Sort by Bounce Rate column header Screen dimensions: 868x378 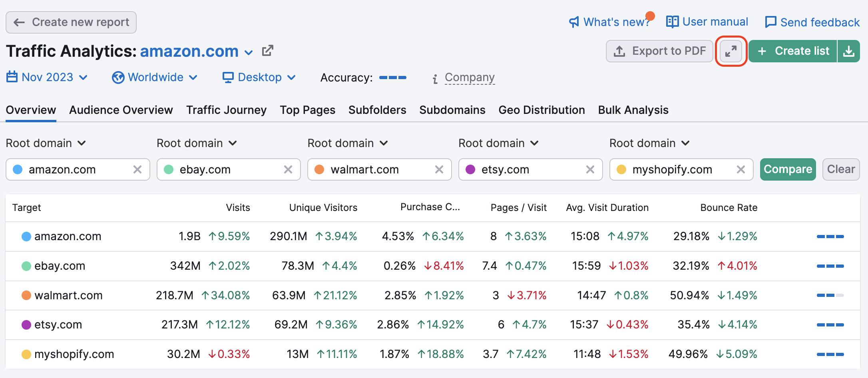(729, 207)
